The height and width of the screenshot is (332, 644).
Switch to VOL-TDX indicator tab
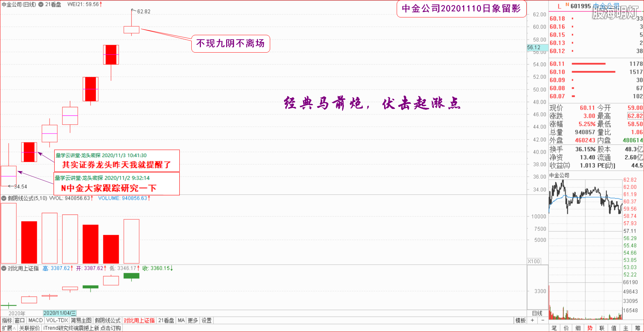57,320
